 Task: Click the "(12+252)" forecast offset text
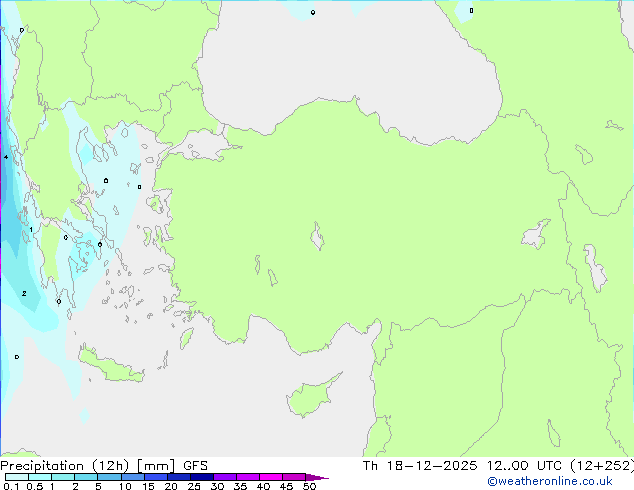point(602,466)
